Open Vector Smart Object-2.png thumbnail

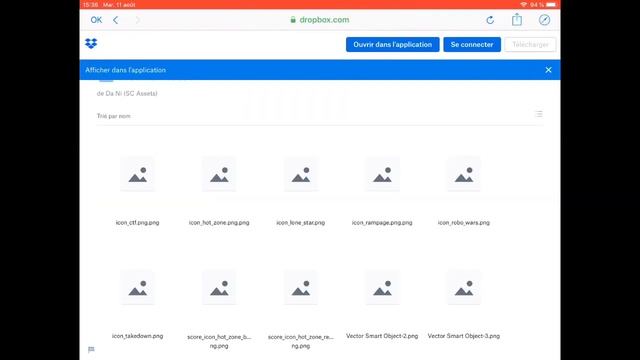[x=382, y=288]
